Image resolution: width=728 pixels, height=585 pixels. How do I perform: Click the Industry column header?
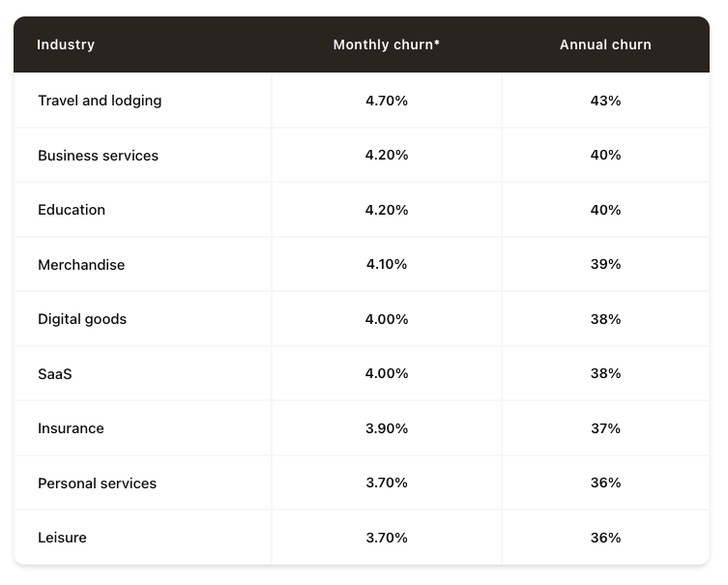66,45
